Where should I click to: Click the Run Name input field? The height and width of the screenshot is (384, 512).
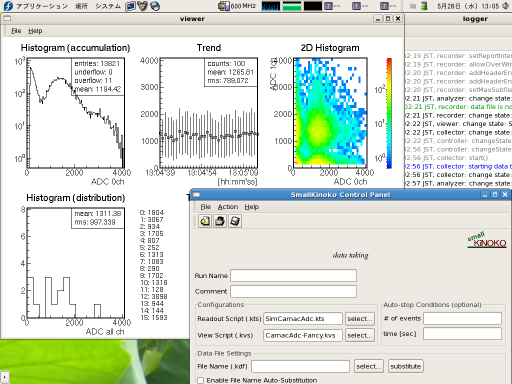point(293,276)
